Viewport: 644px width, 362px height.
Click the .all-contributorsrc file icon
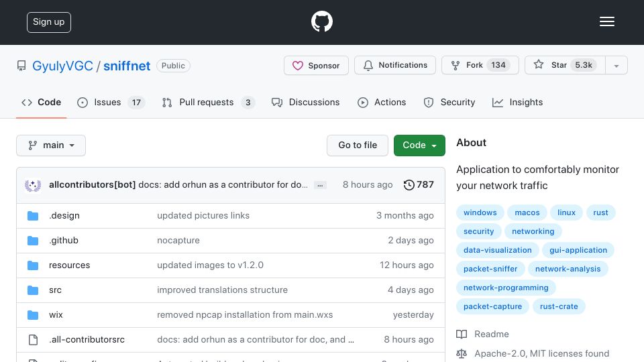[x=33, y=340]
